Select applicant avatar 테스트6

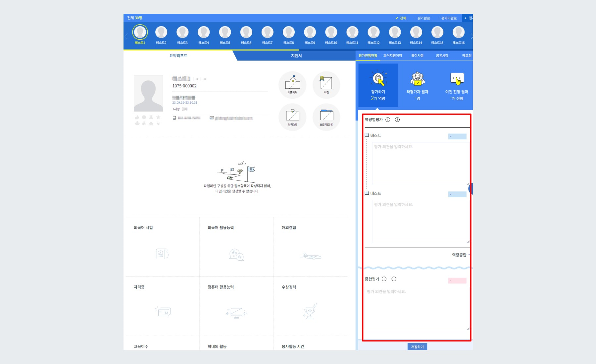246,32
